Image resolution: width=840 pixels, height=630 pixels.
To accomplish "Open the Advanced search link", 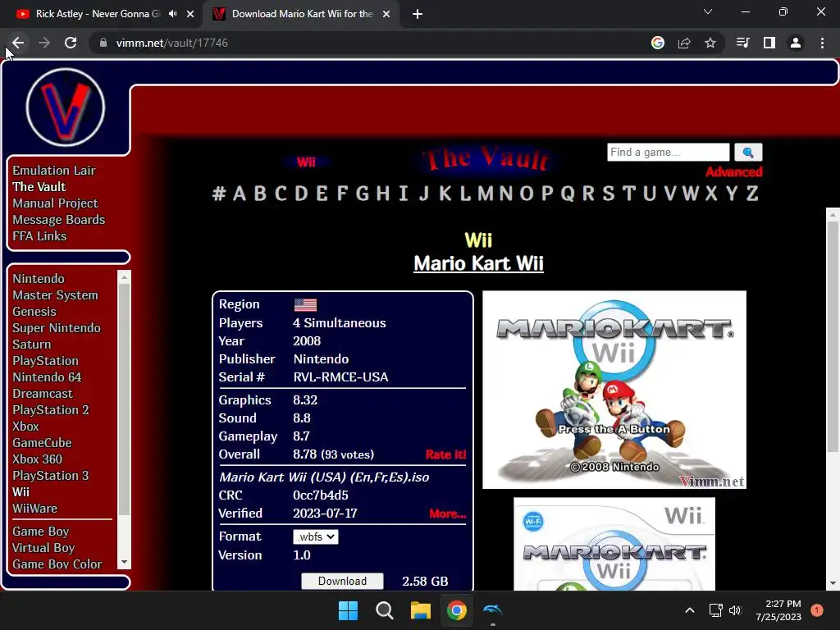I will click(734, 172).
